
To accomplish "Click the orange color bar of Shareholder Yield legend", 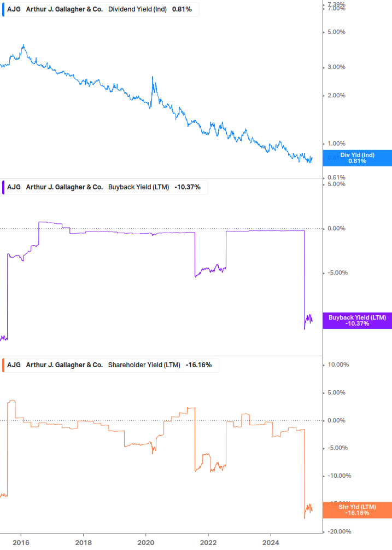I will pyautogui.click(x=3, y=365).
